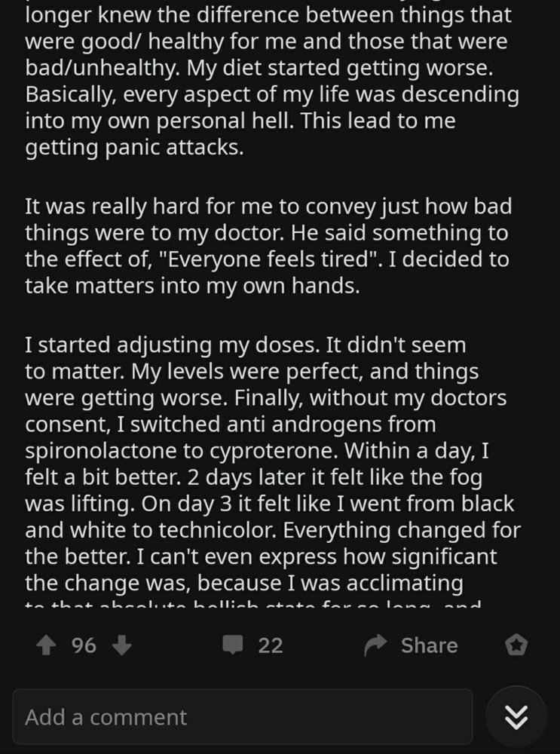The image size is (560, 754).
Task: Jump down with the double-chevron button
Action: 516,716
